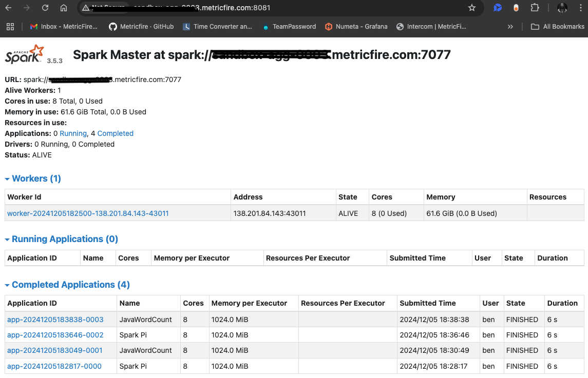This screenshot has height=378, width=588.
Task: Show more bookmarks with double chevron
Action: (510, 27)
